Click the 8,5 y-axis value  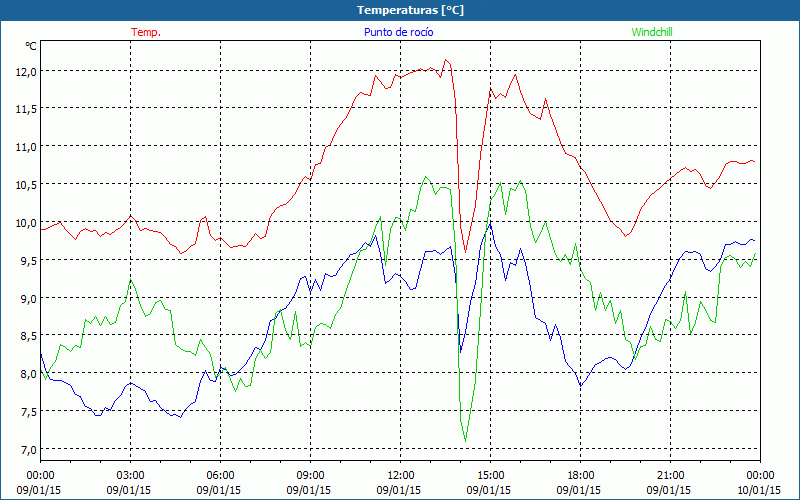(x=28, y=336)
